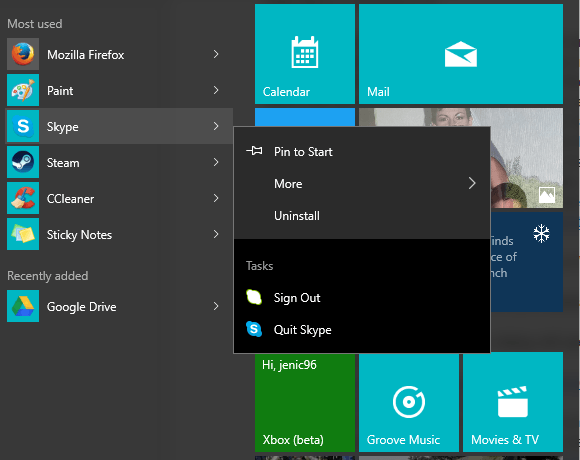580x460 pixels.
Task: Click the Steam label text
Action: 63,163
